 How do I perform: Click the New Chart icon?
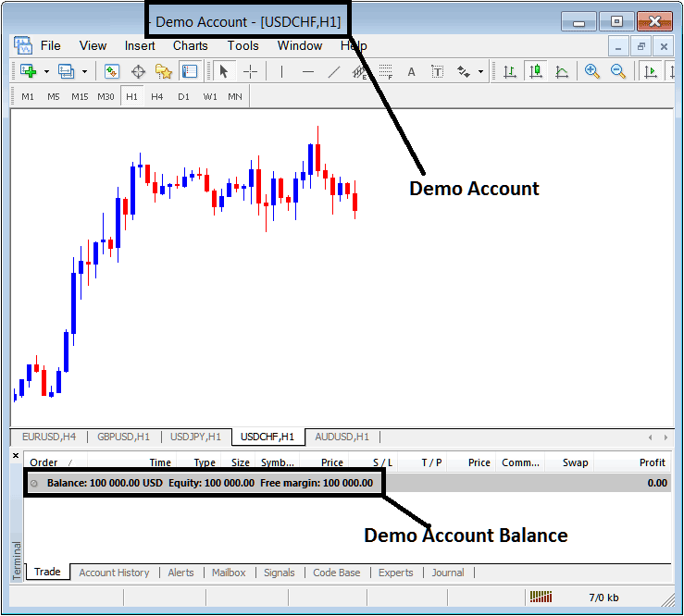point(28,71)
